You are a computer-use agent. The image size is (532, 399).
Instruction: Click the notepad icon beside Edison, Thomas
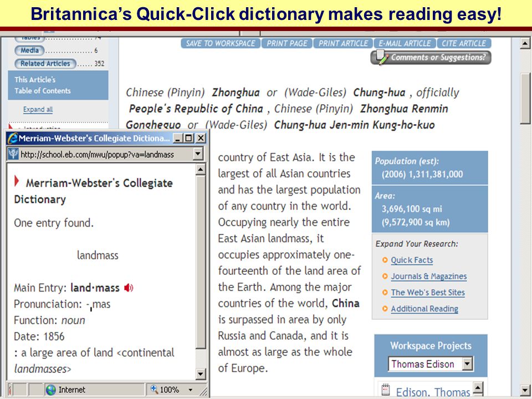click(386, 390)
